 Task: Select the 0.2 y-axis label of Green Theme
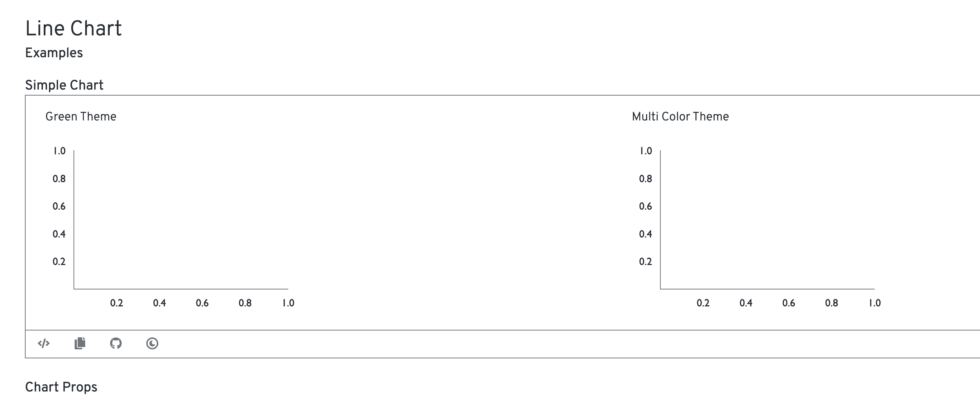(x=59, y=262)
